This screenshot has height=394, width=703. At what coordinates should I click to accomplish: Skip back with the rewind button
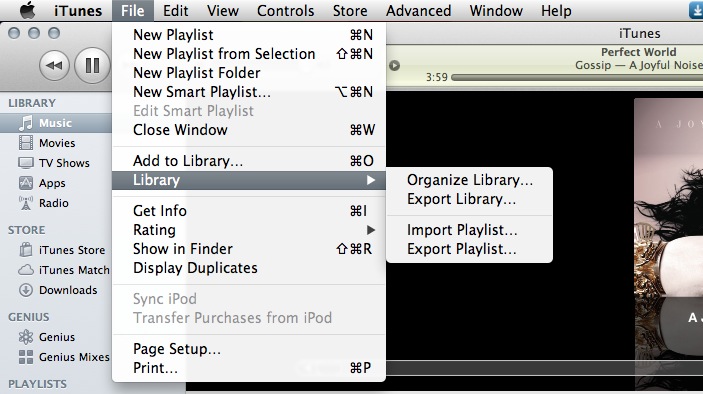click(x=54, y=66)
